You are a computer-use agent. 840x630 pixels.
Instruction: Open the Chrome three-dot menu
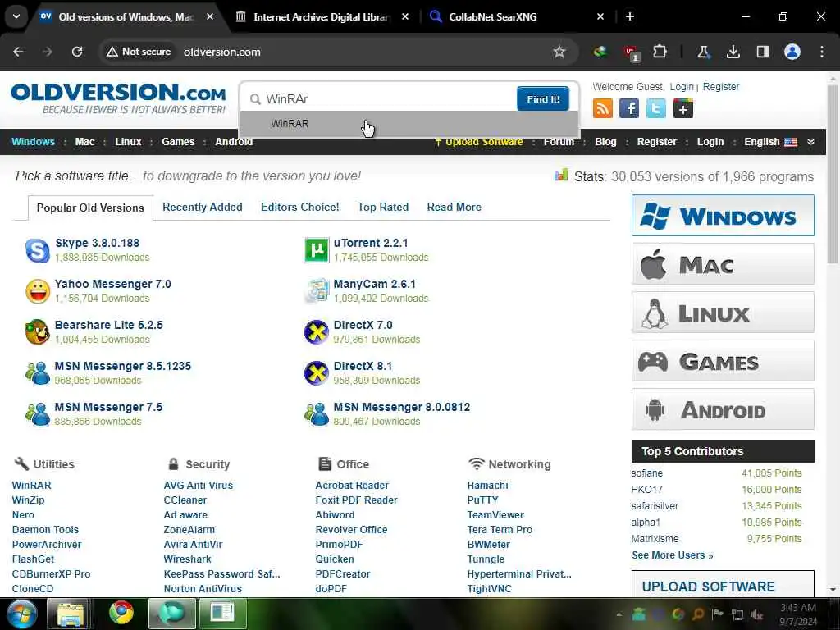(x=822, y=52)
